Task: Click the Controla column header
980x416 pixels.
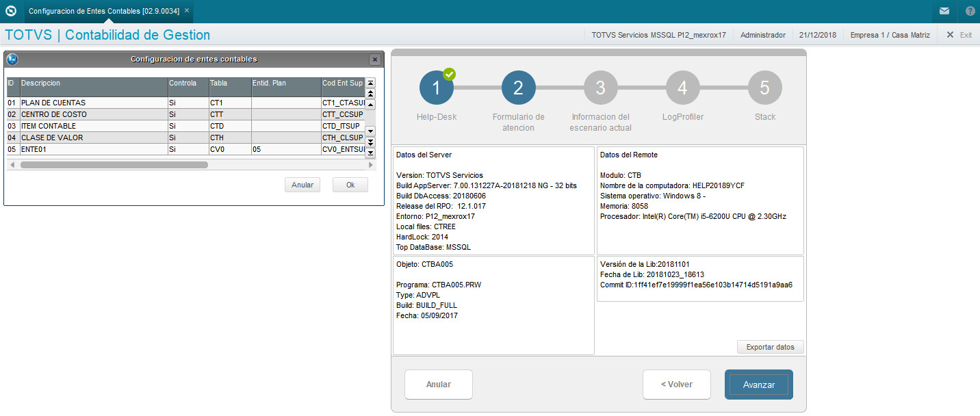Action: (x=188, y=87)
